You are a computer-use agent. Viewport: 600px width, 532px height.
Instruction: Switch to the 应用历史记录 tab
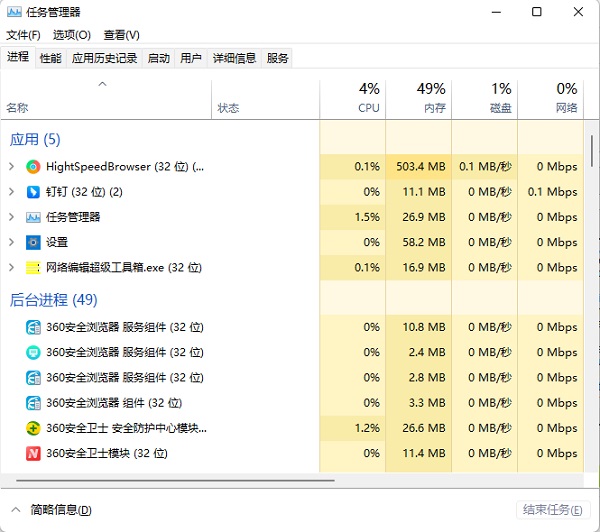pos(104,58)
